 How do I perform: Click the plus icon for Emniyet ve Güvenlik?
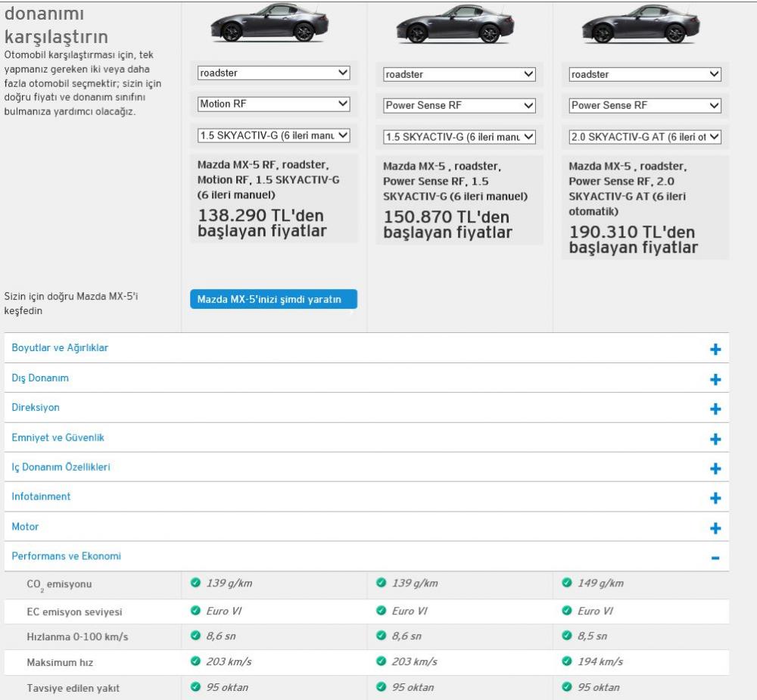pos(715,439)
